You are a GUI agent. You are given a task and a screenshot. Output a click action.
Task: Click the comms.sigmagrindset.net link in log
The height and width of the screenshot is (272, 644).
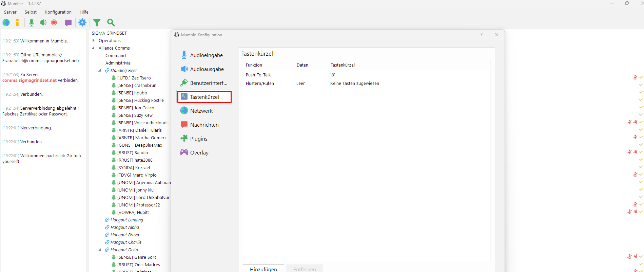[30, 80]
